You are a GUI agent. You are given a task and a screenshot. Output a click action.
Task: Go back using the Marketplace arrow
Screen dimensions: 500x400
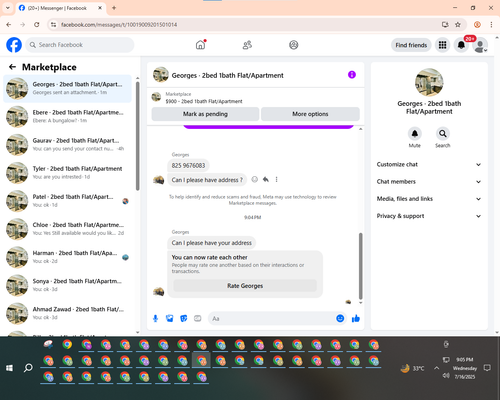tap(12, 67)
